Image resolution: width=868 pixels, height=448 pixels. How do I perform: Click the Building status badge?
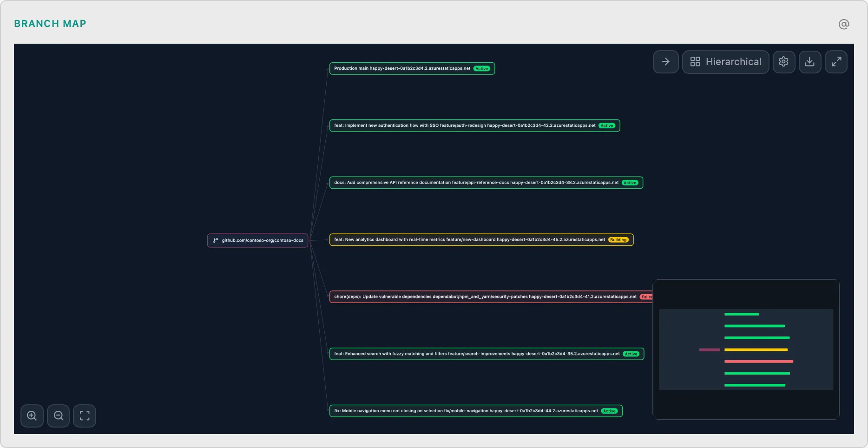coord(618,240)
